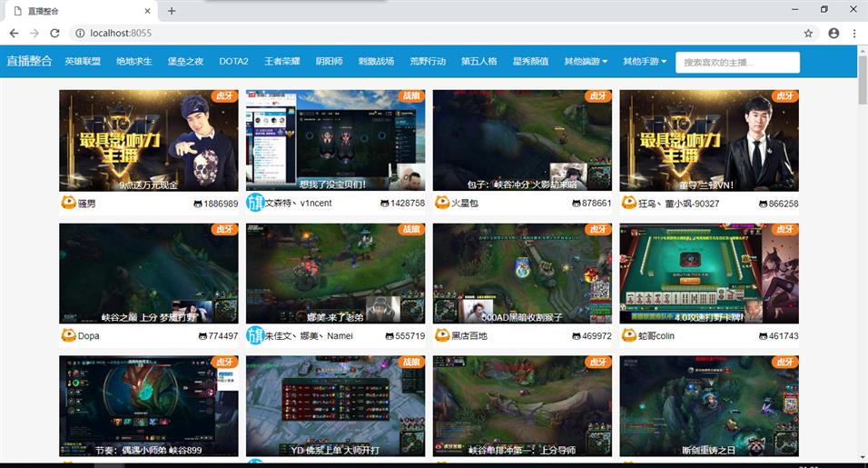Click the browser forward arrow
Screen dimensions: 868x468
(x=35, y=34)
